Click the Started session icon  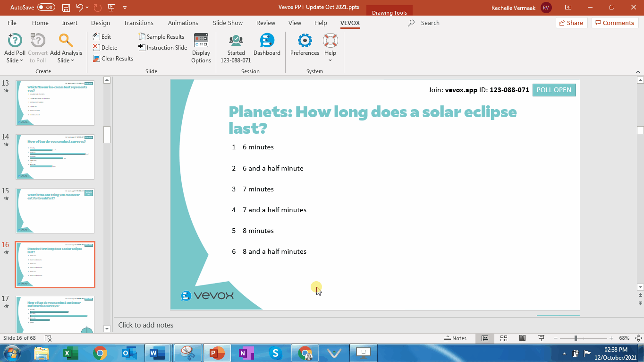[236, 41]
